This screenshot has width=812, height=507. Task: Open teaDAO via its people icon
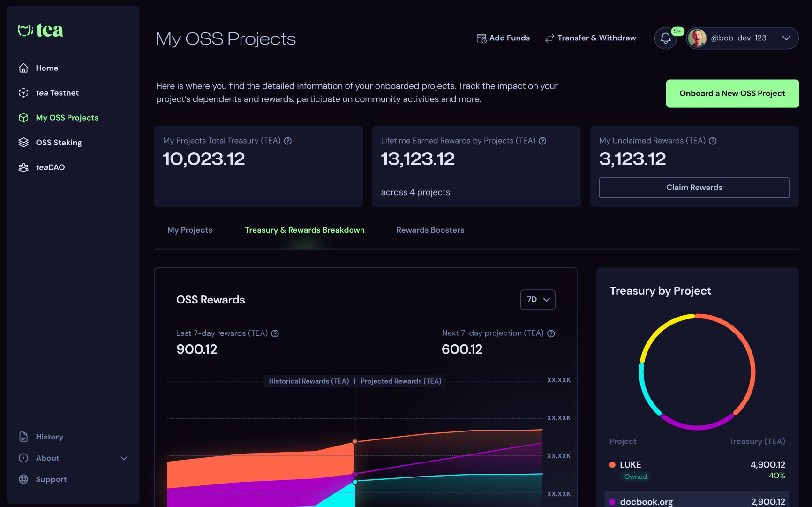(x=24, y=167)
